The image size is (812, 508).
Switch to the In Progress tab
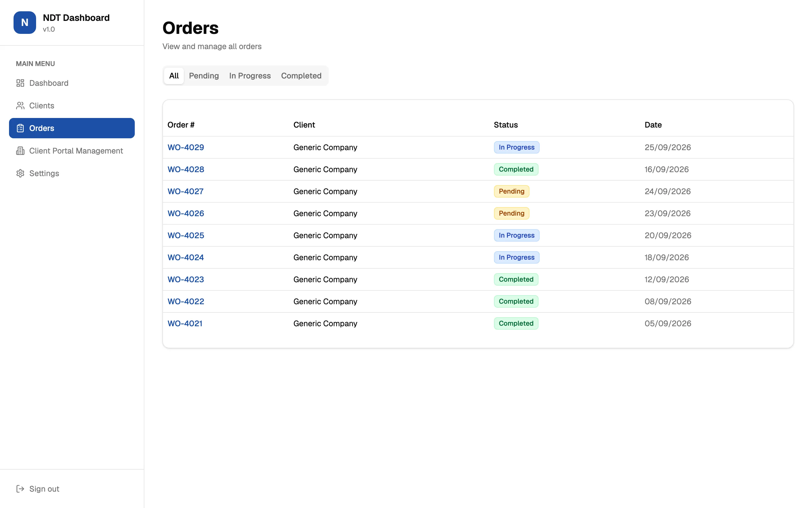(x=250, y=76)
